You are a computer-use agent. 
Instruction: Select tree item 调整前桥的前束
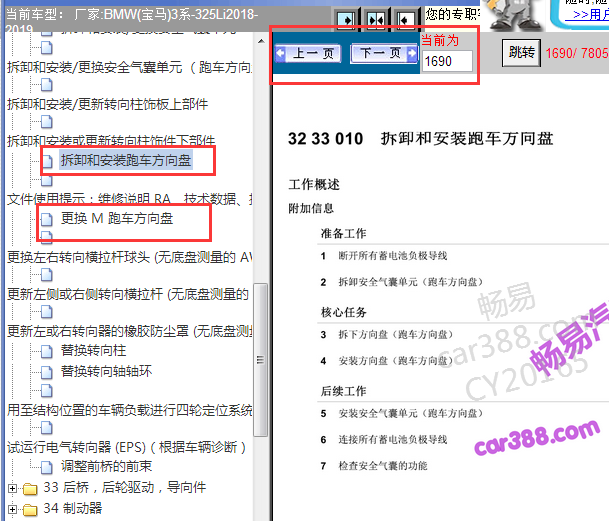pyautogui.click(x=106, y=466)
